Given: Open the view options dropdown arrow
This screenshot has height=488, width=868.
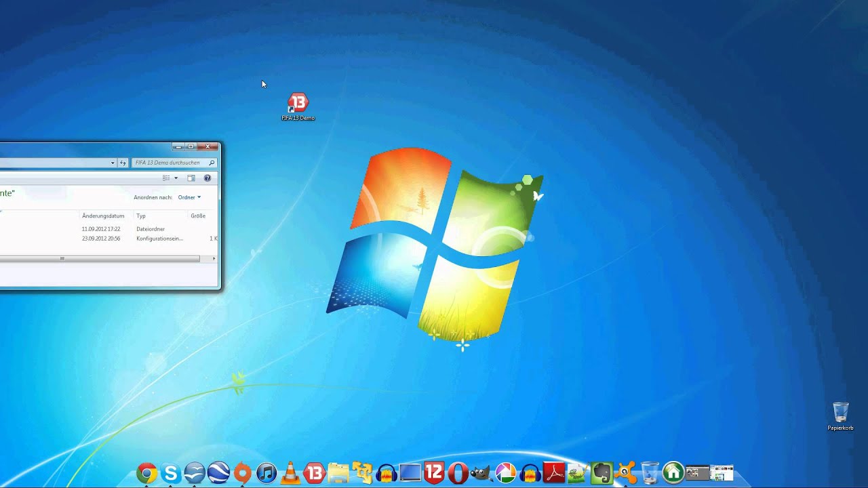Looking at the screenshot, I should click(176, 178).
